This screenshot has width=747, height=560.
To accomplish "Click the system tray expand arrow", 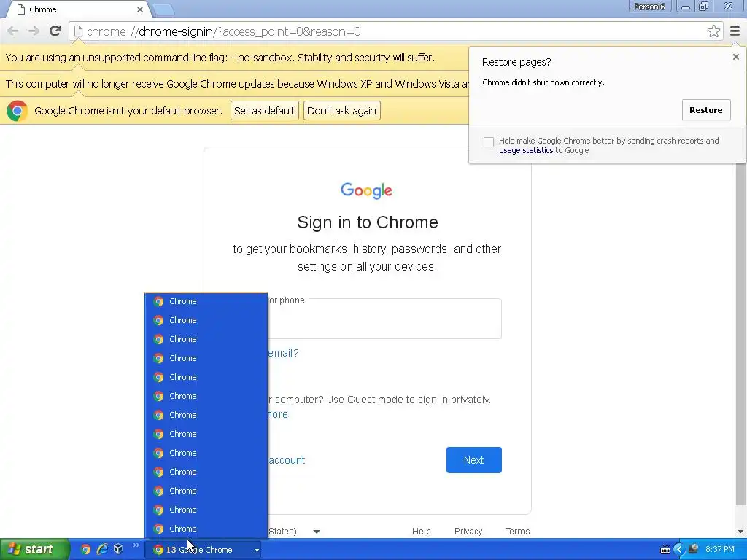I will coord(679,550).
